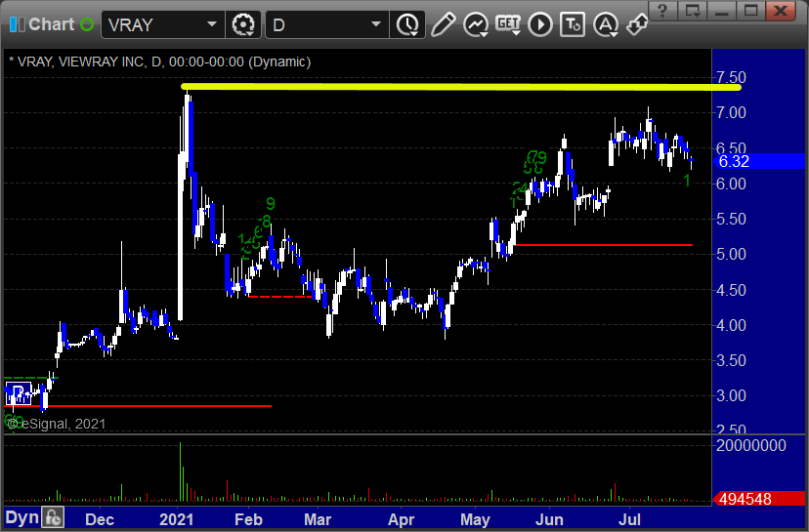Click the chart scroll arrows icon
Image resolution: width=809 pixels, height=532 pixels.
point(637,24)
